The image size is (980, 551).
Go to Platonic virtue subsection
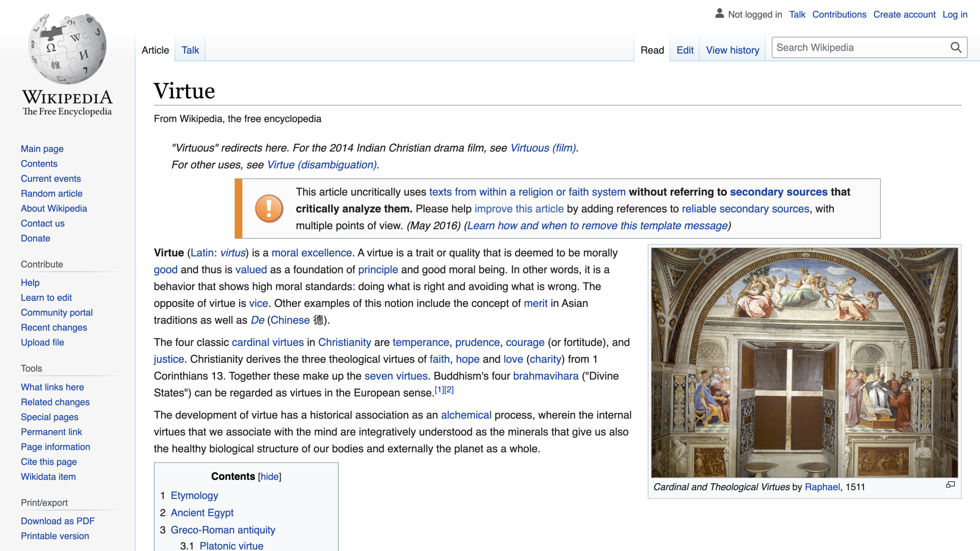[x=231, y=546]
